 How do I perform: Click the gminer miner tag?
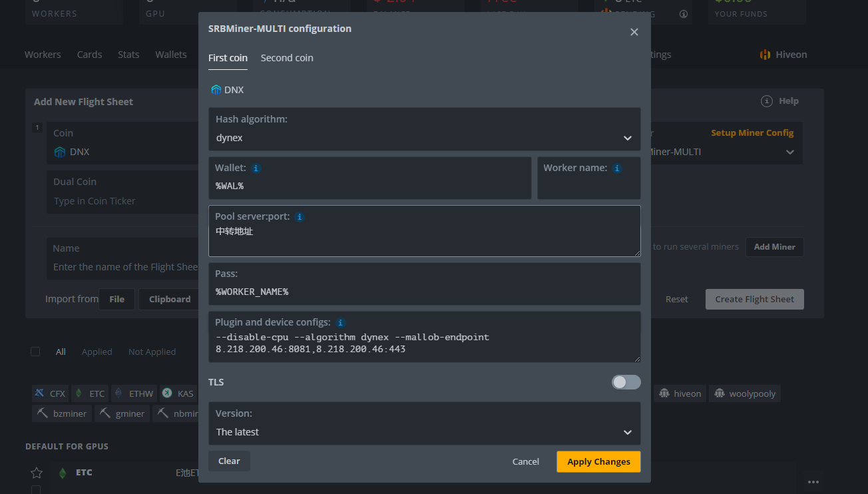(x=122, y=413)
